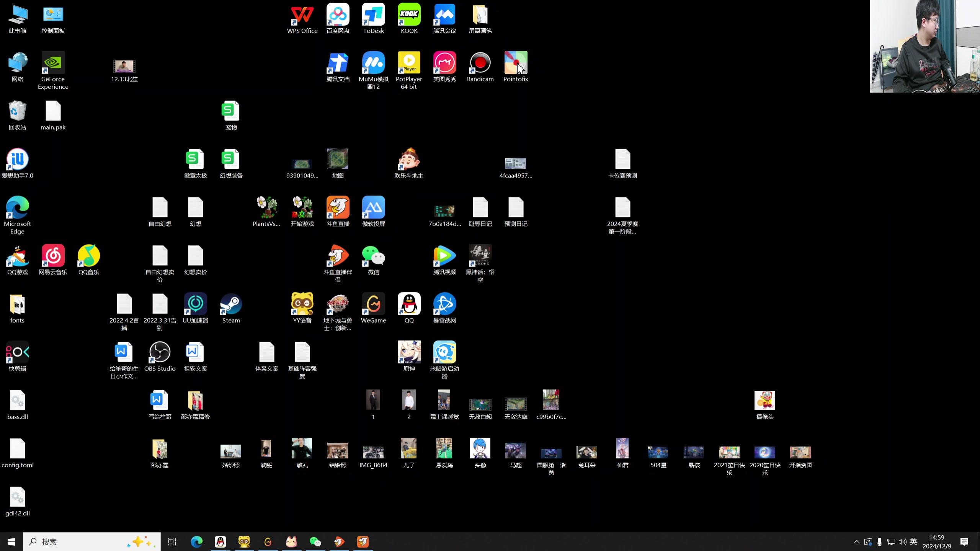Select the YY语音 desktop icon
Viewport: 980px width, 551px height.
pos(302,308)
